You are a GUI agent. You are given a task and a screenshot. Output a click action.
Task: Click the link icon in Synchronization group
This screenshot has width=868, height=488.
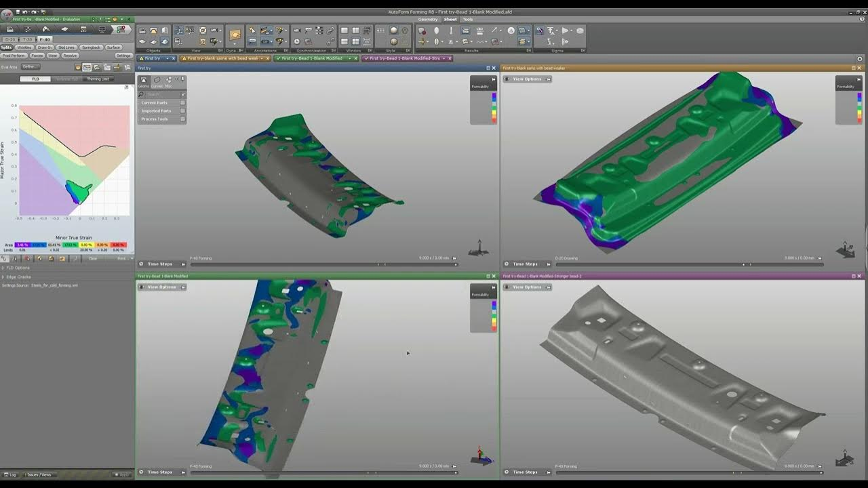pyautogui.click(x=330, y=30)
